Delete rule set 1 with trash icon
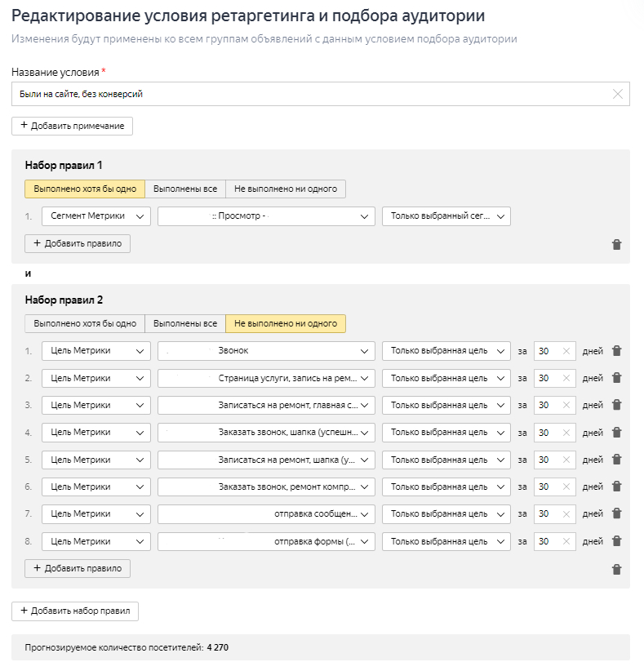The height and width of the screenshot is (671, 644). 616,244
